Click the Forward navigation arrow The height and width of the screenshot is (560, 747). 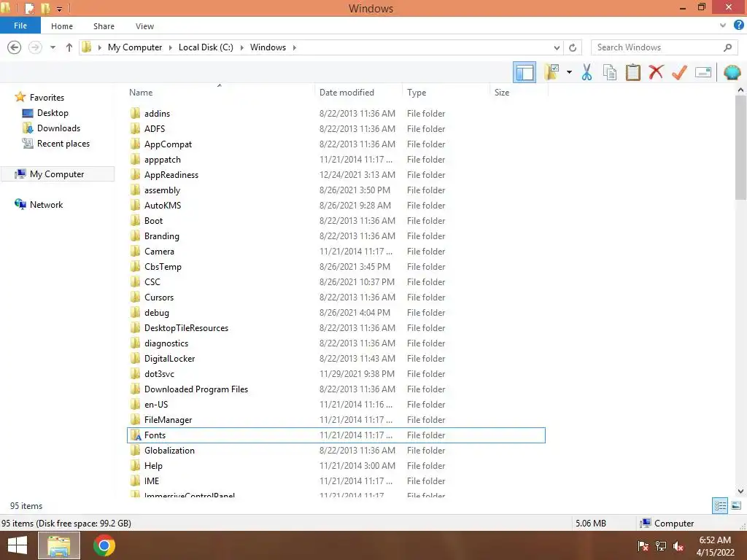pyautogui.click(x=35, y=47)
